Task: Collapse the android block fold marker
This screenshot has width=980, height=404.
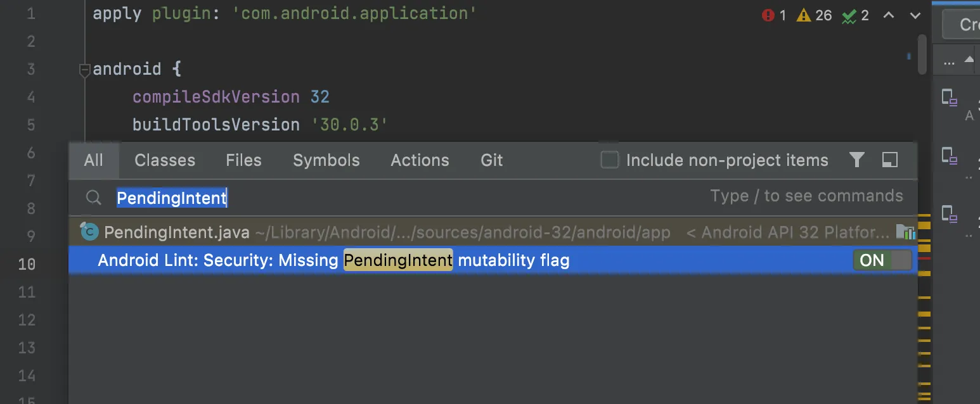Action: [x=85, y=70]
